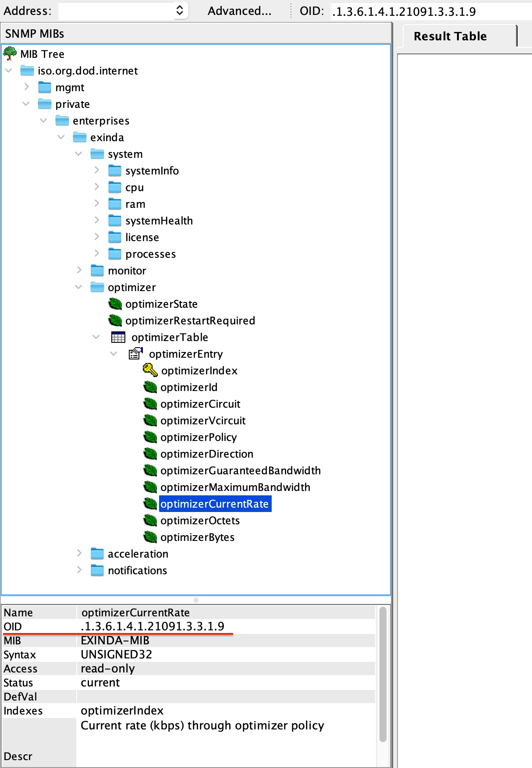
Task: Select optimizerMaximumBandwidth in the tree
Action: (x=235, y=487)
